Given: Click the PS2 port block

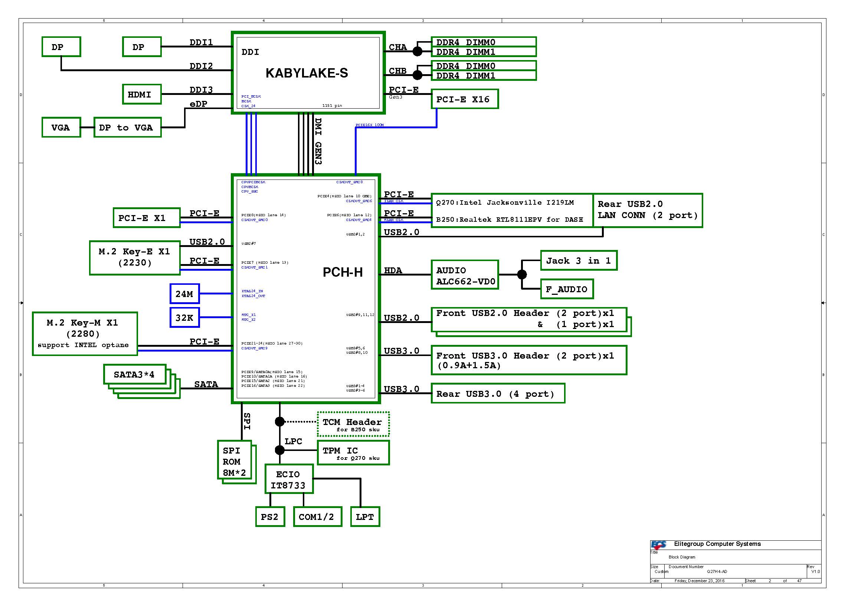Looking at the screenshot, I should pyautogui.click(x=270, y=516).
